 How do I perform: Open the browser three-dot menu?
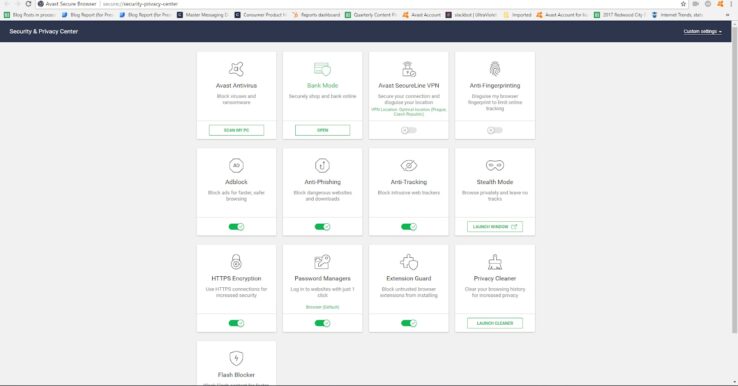(731, 4)
